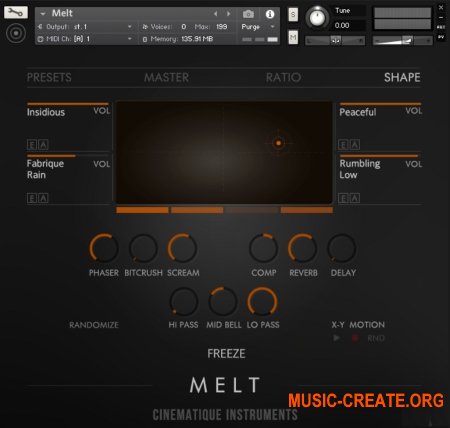Adjust the Rumbling Low VOL bar
The width and height of the screenshot is (450, 428).
(380, 155)
